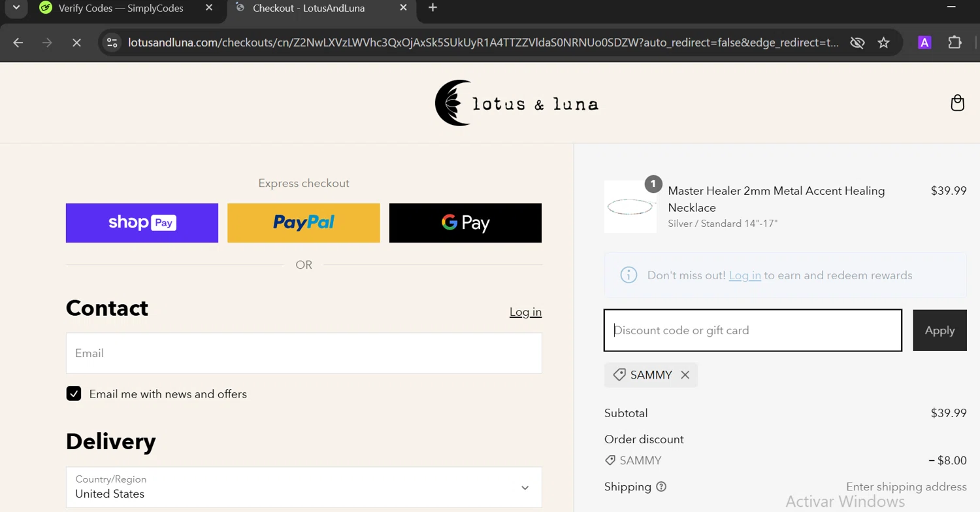
Task: Open the shopping bag cart icon
Action: [958, 103]
